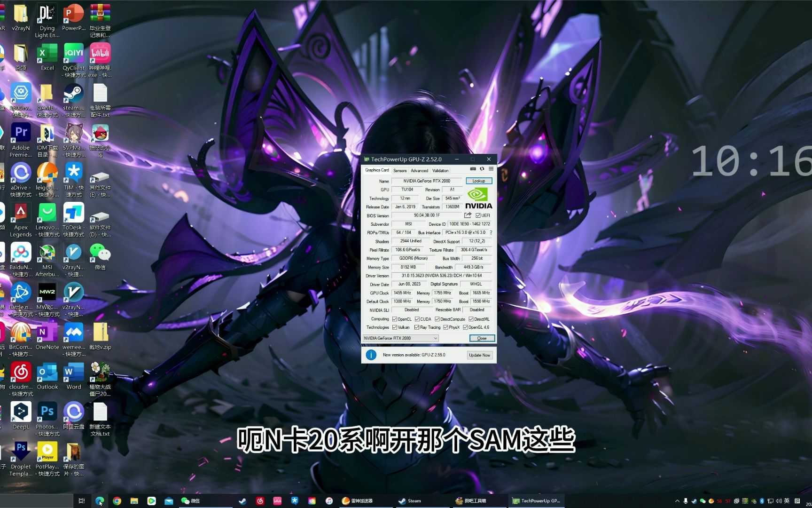Click the BIOS Version field
The height and width of the screenshot is (508, 812).
coord(427,215)
